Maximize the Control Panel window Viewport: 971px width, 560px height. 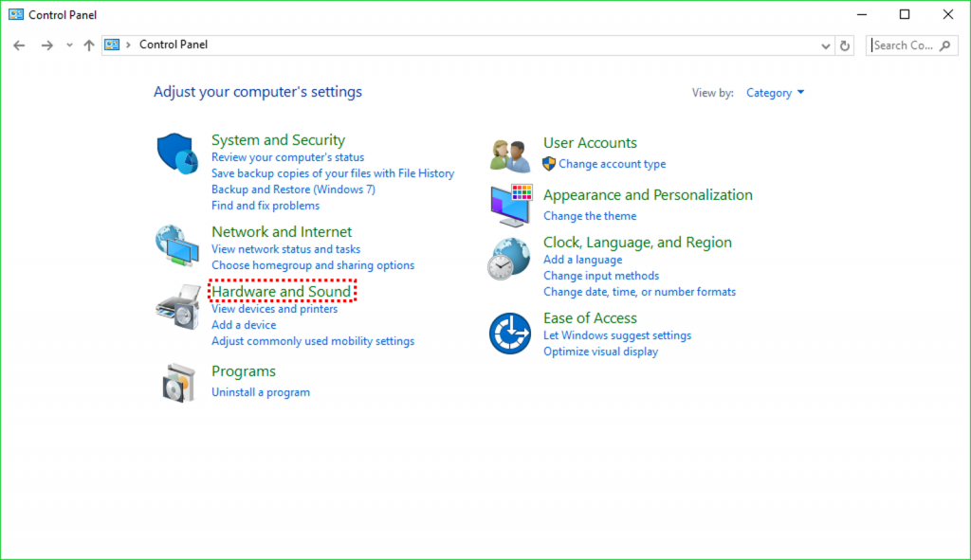[904, 14]
